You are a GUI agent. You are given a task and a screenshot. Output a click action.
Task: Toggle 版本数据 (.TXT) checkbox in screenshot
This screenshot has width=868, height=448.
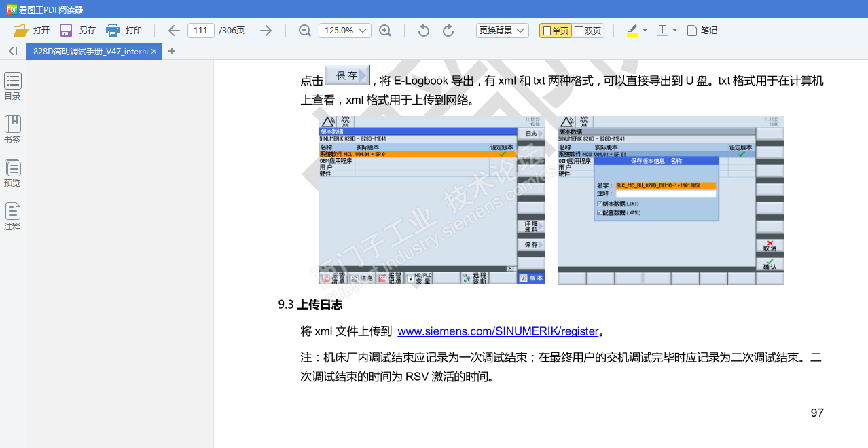[x=600, y=204]
